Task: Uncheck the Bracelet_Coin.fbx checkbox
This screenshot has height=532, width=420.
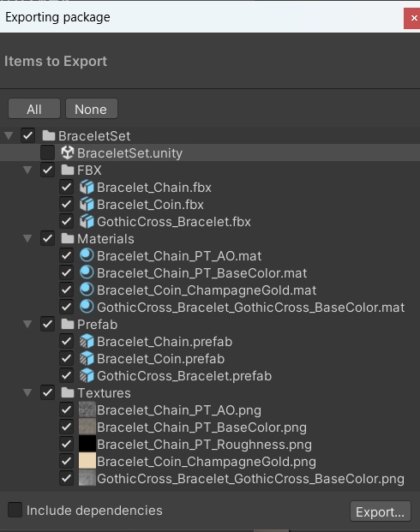Action: click(x=67, y=204)
